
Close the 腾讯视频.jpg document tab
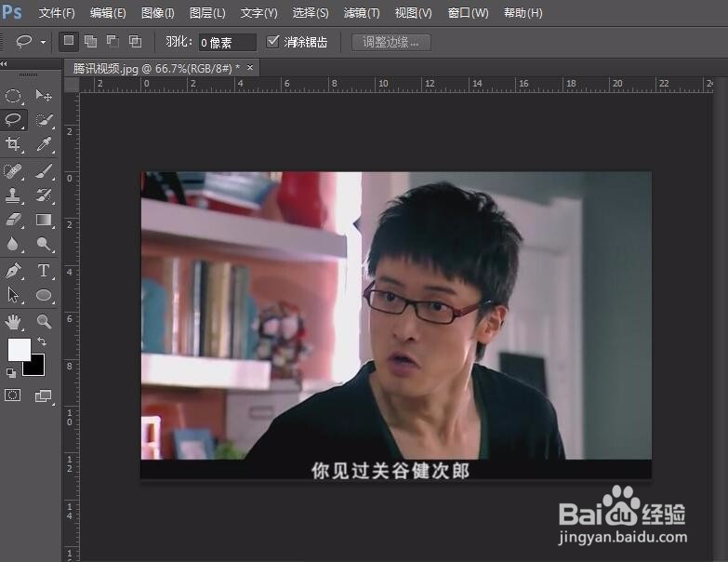coord(250,68)
